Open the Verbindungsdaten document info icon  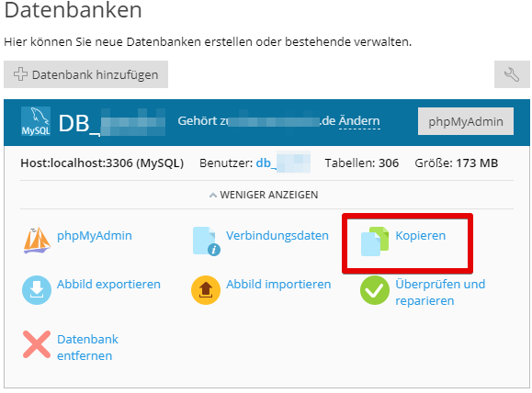[x=207, y=241]
